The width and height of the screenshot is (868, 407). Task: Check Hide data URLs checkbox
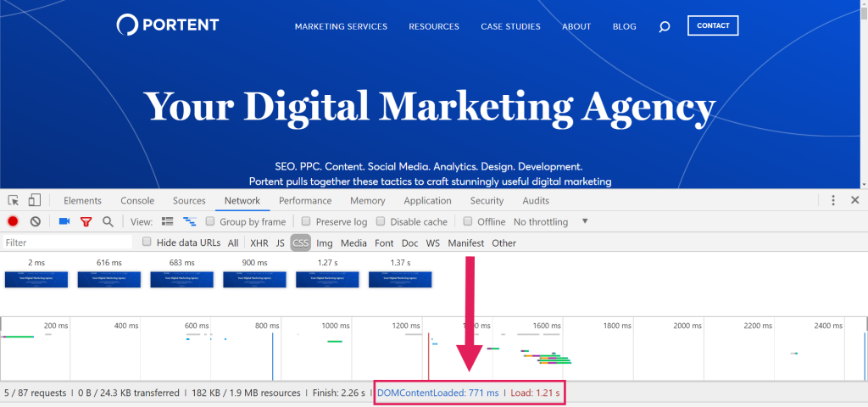[x=147, y=242]
